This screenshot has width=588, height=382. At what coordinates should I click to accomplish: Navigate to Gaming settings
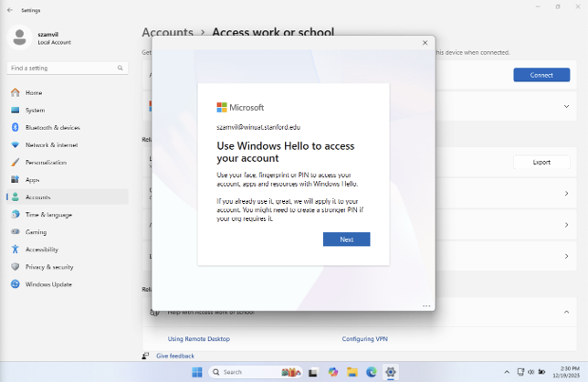click(x=36, y=232)
